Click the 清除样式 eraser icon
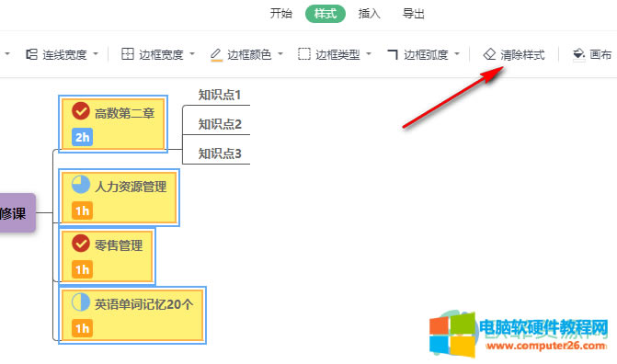Screen dimensions: 617x364 (x=489, y=54)
